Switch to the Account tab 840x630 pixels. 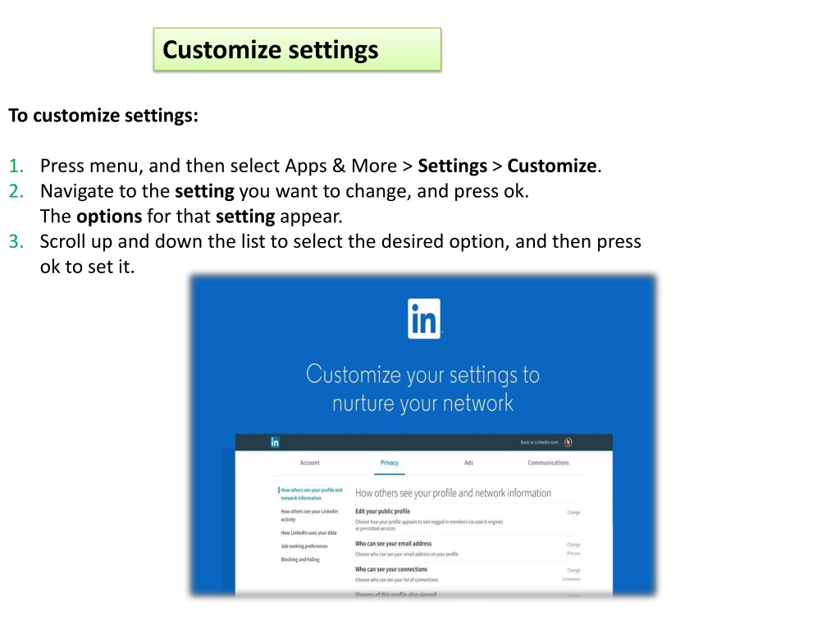coord(309,463)
